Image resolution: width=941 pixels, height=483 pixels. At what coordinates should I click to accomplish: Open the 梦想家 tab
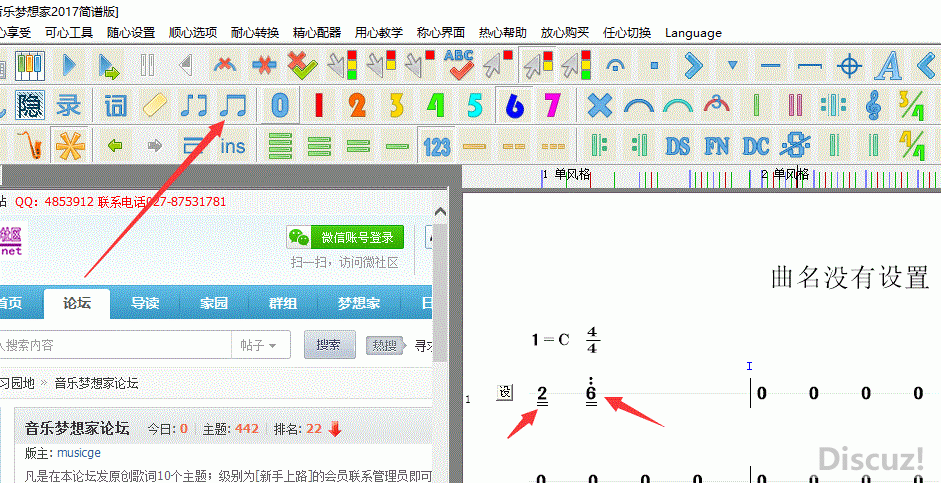358,303
